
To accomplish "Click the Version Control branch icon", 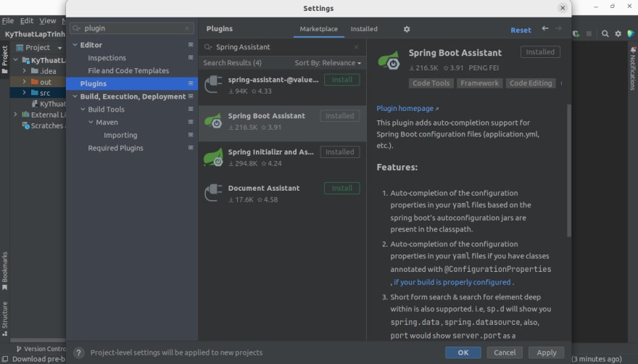I will click(19, 349).
